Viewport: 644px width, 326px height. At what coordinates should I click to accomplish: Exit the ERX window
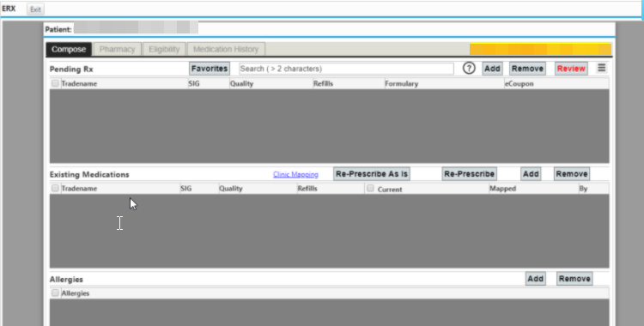(x=35, y=9)
